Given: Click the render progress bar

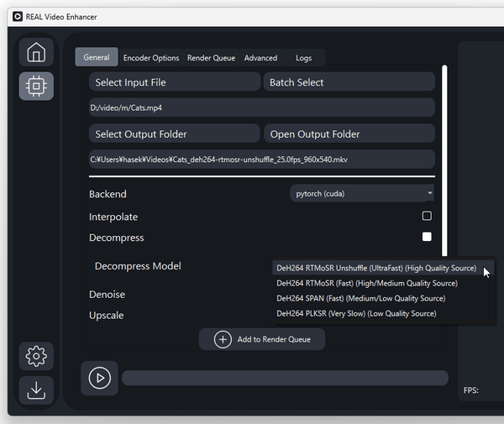Looking at the screenshot, I should (285, 378).
